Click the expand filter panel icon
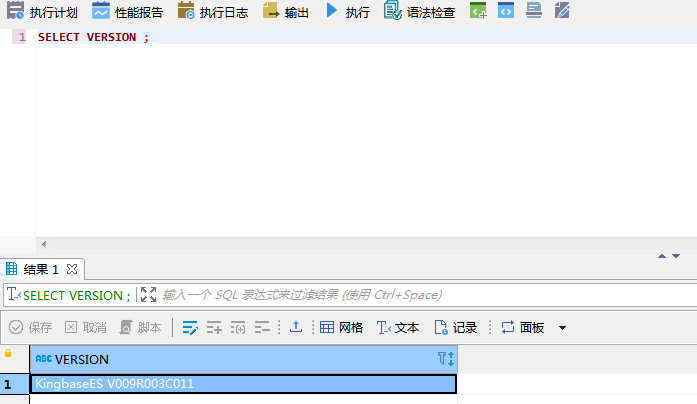The image size is (697, 404). click(149, 295)
